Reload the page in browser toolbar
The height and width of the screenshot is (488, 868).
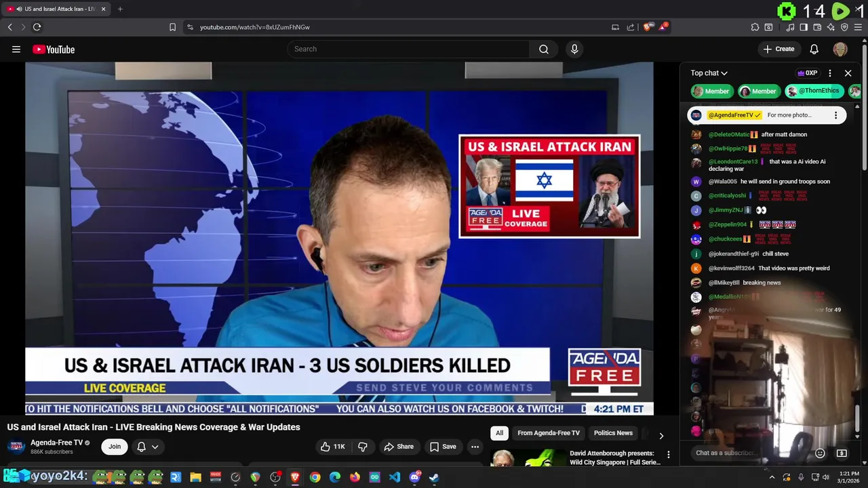[37, 27]
